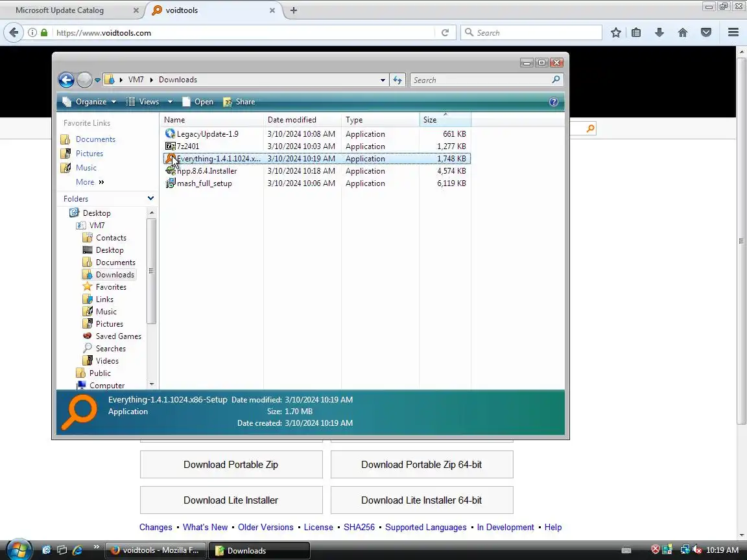This screenshot has height=560, width=747.
Task: Select Videos folder in tree
Action: tap(107, 361)
